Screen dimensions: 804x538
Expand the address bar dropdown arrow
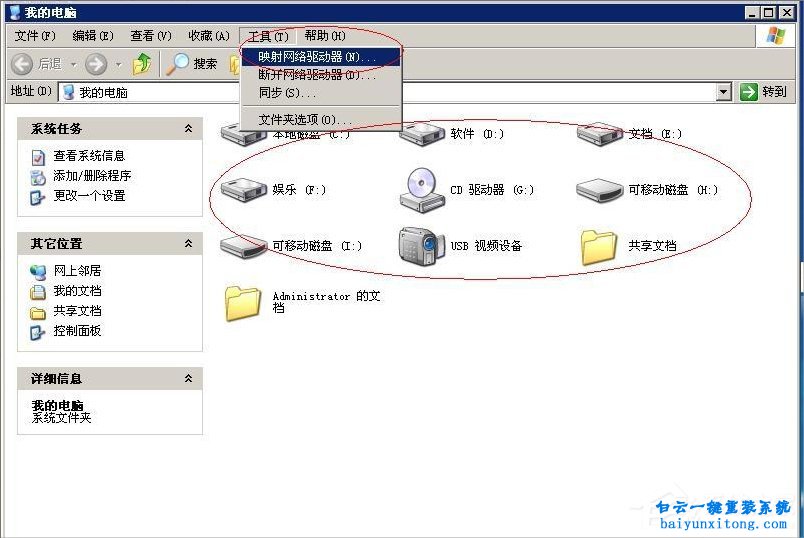pos(724,92)
